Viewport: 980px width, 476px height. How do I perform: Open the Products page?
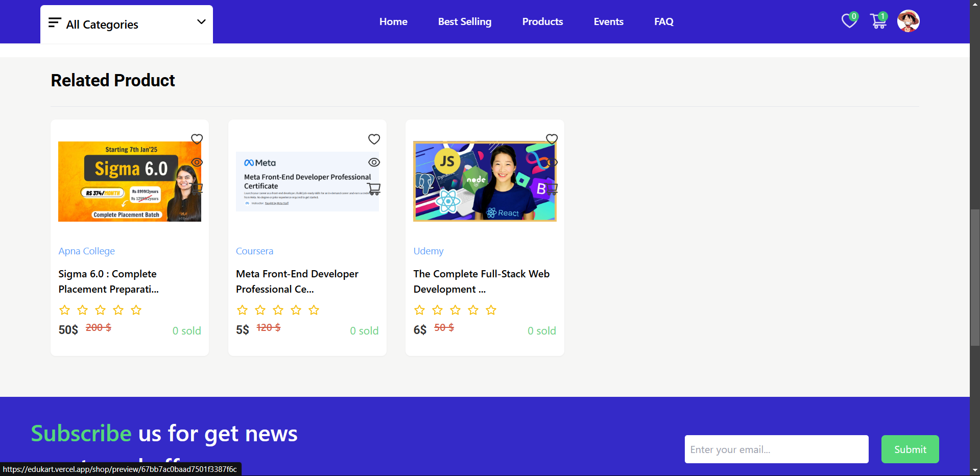coord(542,21)
